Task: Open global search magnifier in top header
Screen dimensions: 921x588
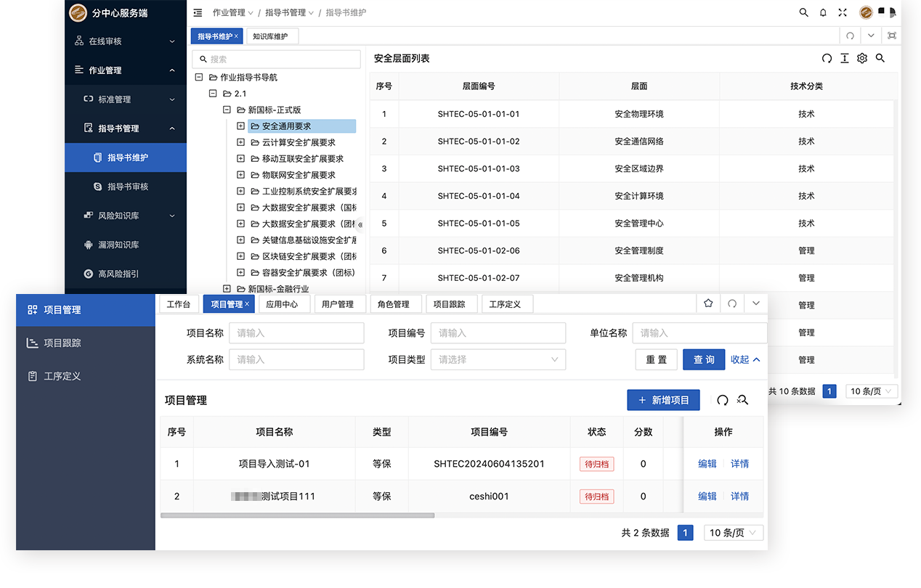Action: click(x=803, y=12)
